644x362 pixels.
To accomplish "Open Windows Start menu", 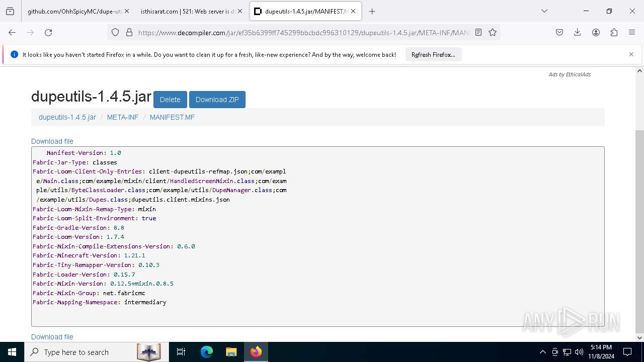I will tap(12, 352).
